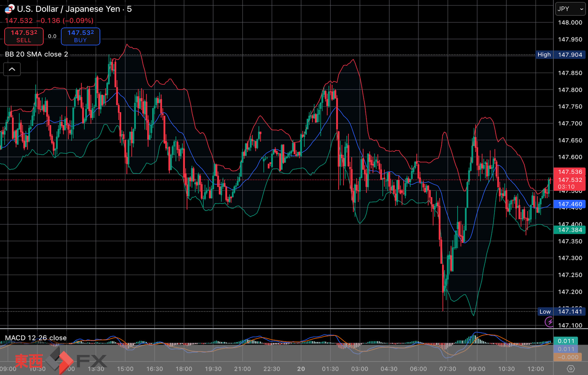The height and width of the screenshot is (375, 588).
Task: Click the purple lightning bolt icon
Action: pyautogui.click(x=549, y=322)
